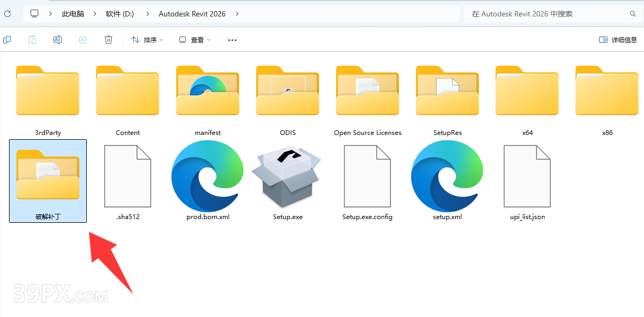This screenshot has width=644, height=317.
Task: Select the SetupRes folder
Action: point(447,101)
